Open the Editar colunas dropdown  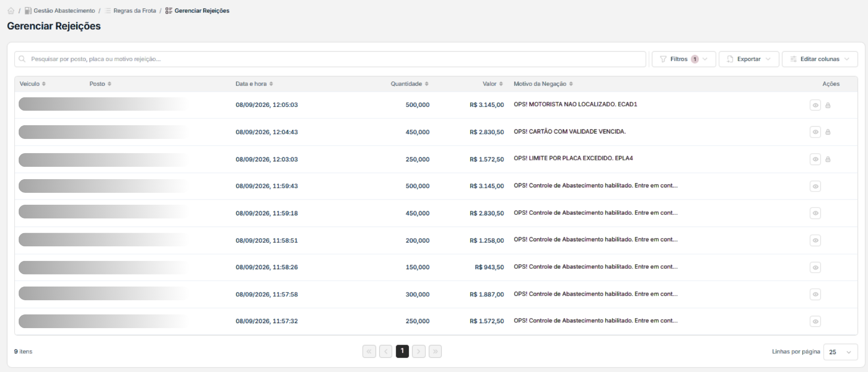[820, 59]
